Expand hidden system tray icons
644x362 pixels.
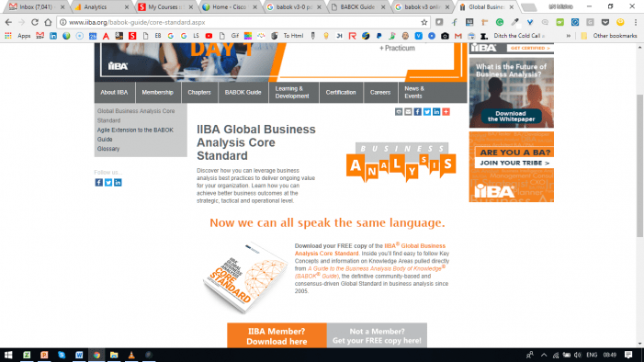point(544,355)
